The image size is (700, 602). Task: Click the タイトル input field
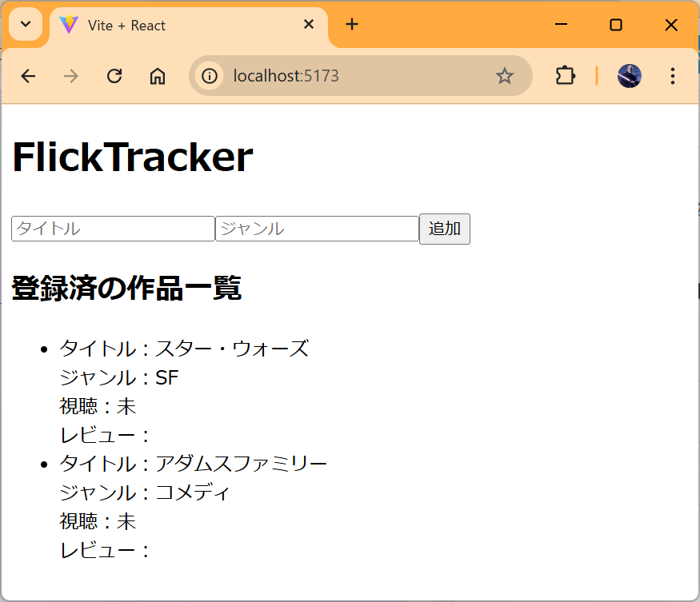point(113,229)
